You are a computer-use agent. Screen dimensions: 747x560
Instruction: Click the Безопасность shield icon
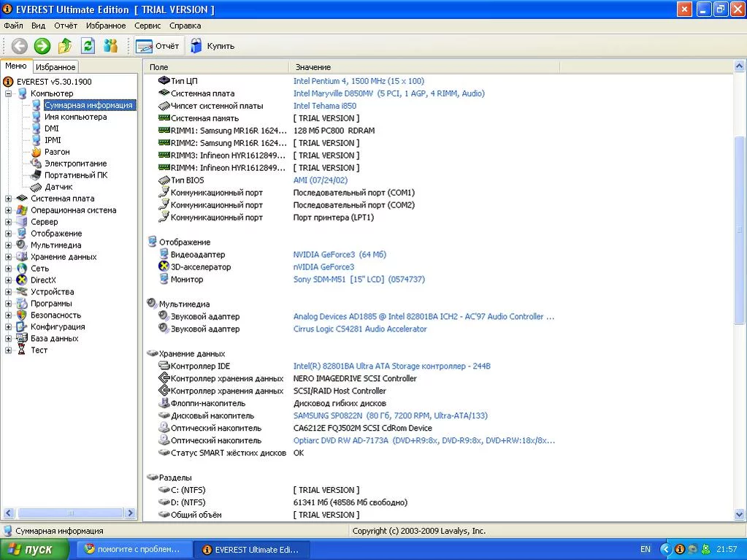coord(22,315)
